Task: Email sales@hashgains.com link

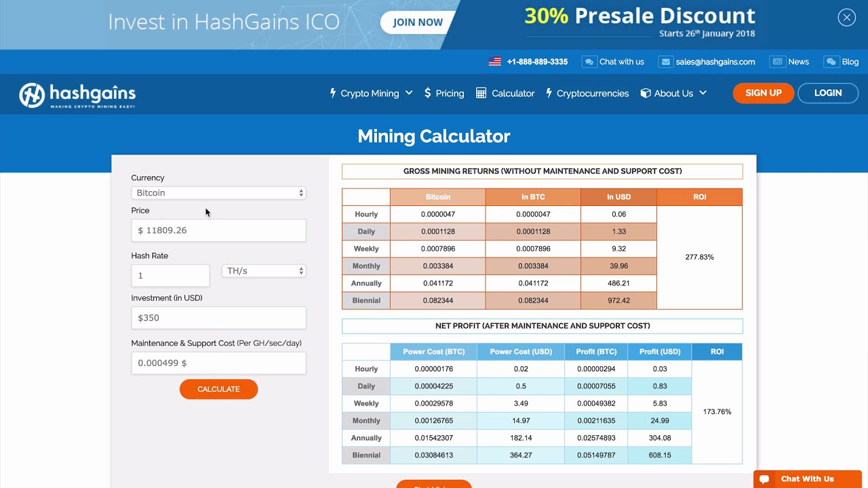Action: tap(715, 62)
